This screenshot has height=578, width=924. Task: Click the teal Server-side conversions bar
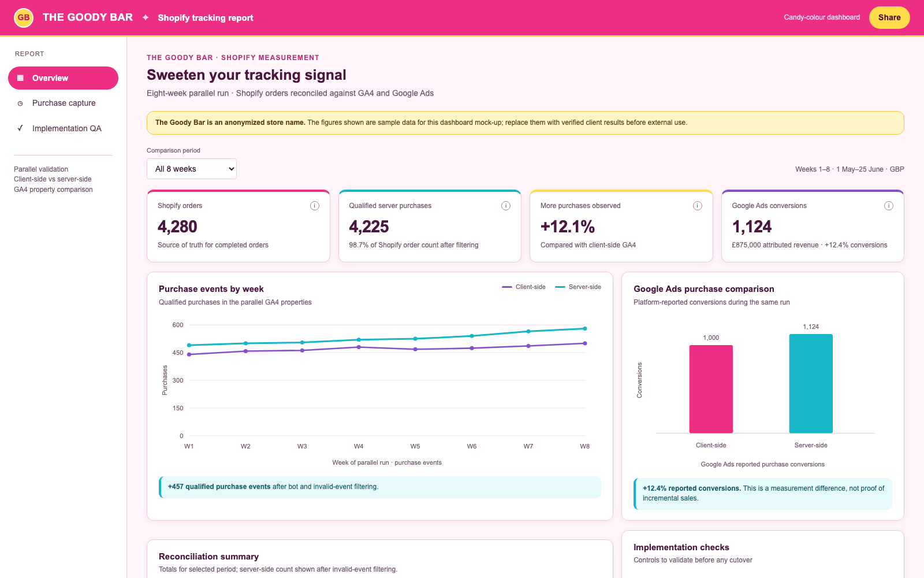point(811,383)
